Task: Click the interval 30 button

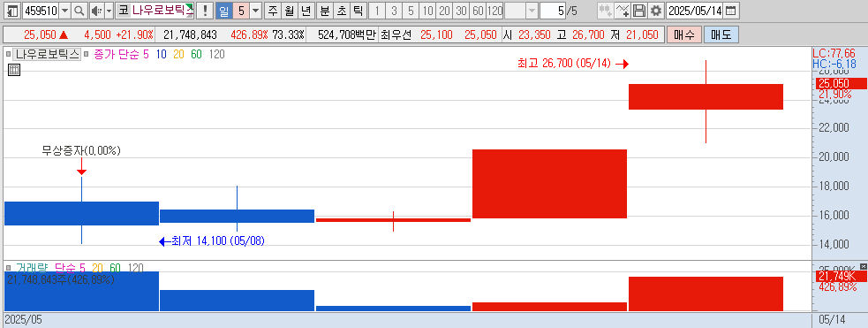Action: (461, 11)
